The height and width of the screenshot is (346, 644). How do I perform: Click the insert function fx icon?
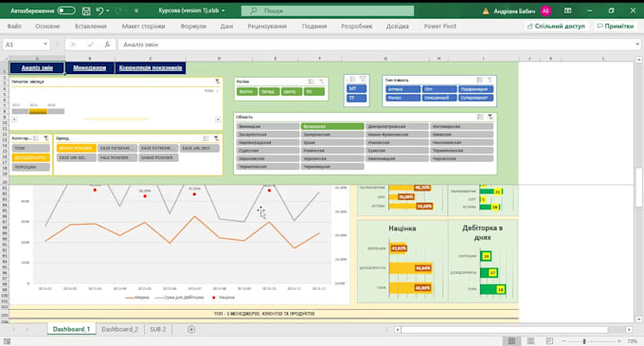pos(107,45)
